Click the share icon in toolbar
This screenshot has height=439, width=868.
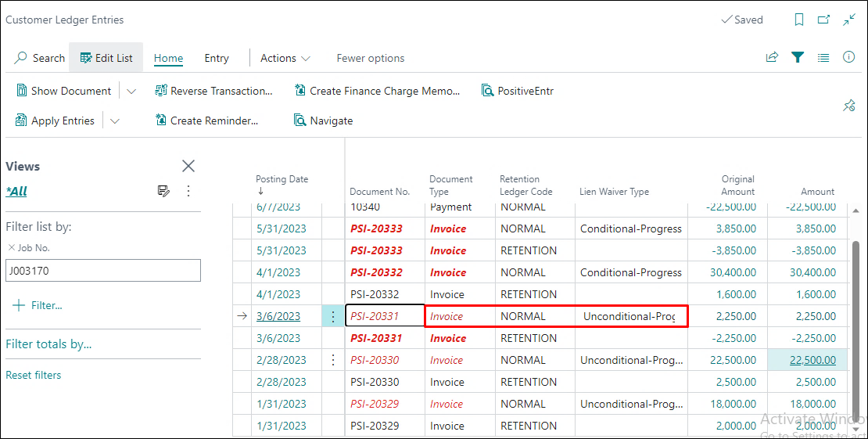click(772, 58)
